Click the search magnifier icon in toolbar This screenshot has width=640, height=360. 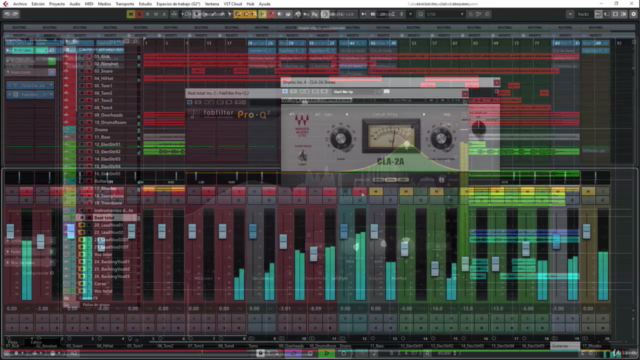pos(420,14)
